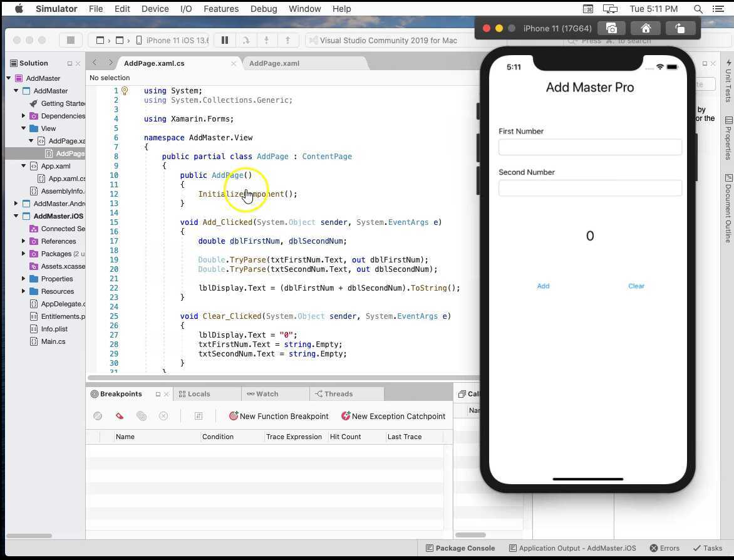Open Package Console from the status bar
The width and height of the screenshot is (734, 560).
pyautogui.click(x=461, y=547)
